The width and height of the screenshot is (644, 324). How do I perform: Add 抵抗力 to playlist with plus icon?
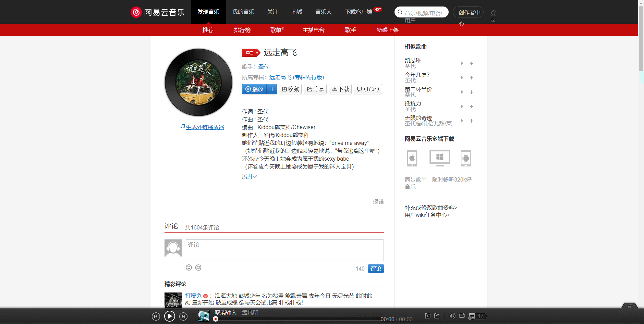(472, 107)
